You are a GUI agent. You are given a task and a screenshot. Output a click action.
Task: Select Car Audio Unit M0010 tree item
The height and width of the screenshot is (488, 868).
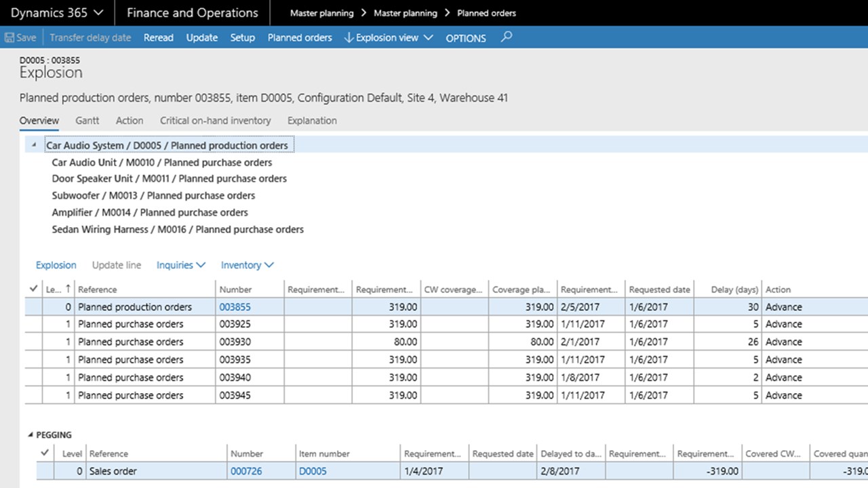tap(162, 163)
